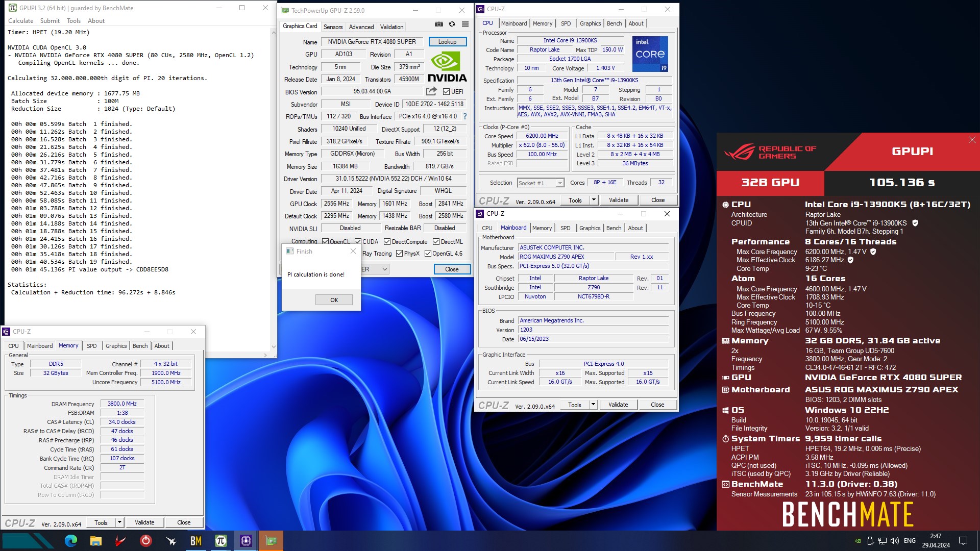This screenshot has width=980, height=551.
Task: Toggle the DirectCompute checkbox
Action: pyautogui.click(x=387, y=242)
